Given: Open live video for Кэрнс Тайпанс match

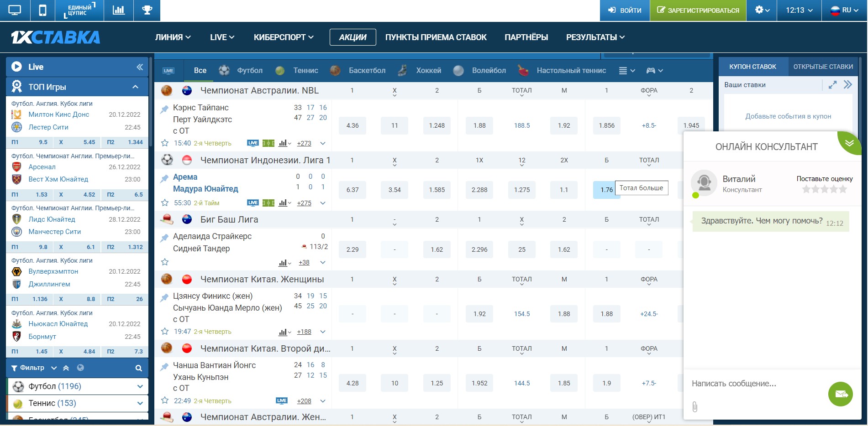Looking at the screenshot, I should (x=253, y=143).
